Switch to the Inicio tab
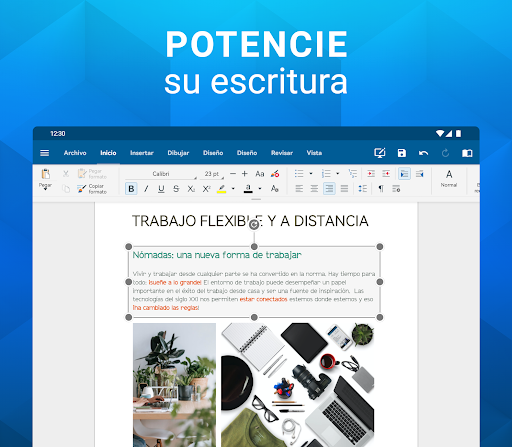 108,153
